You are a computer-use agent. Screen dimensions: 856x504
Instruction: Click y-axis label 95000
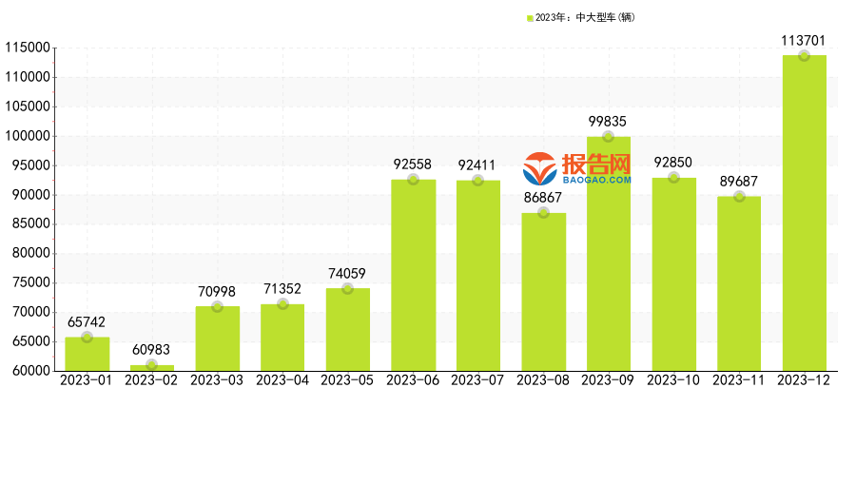(x=31, y=166)
